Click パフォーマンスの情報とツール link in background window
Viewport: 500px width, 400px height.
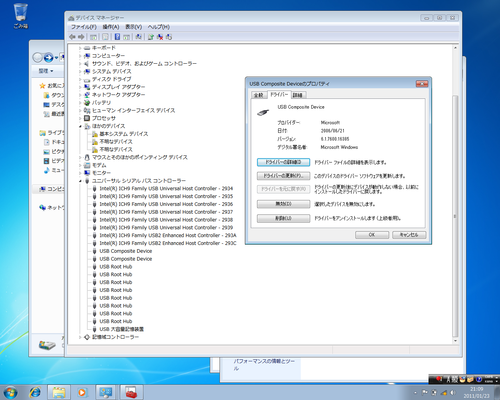pyautogui.click(x=264, y=365)
